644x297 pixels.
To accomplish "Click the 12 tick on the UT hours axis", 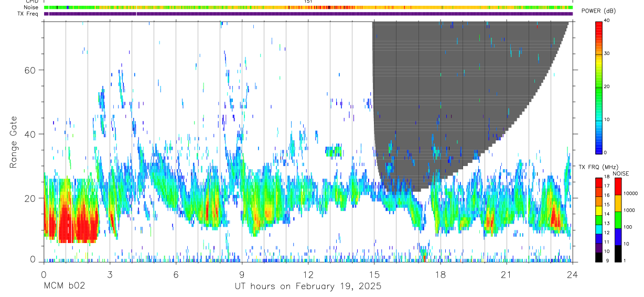I will click(x=308, y=274).
